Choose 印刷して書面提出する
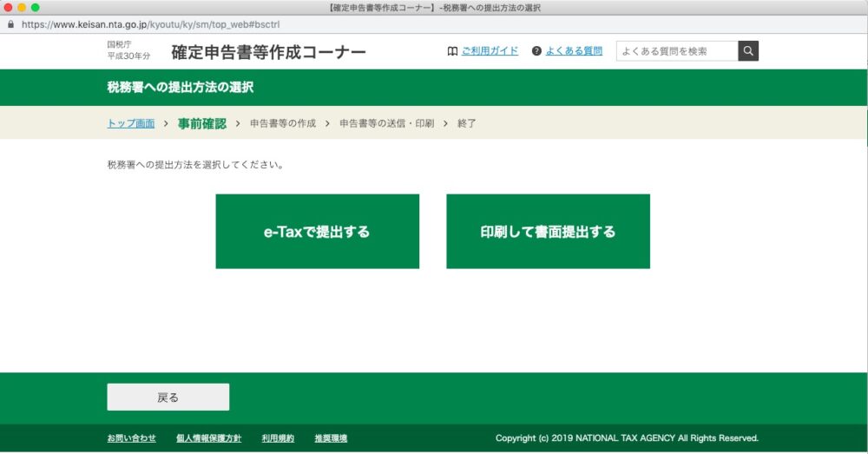This screenshot has height=454, width=868. tap(548, 232)
